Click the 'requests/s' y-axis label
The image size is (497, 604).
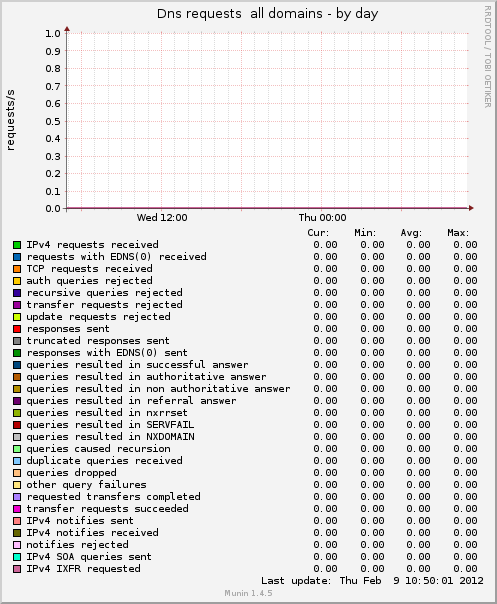point(10,120)
